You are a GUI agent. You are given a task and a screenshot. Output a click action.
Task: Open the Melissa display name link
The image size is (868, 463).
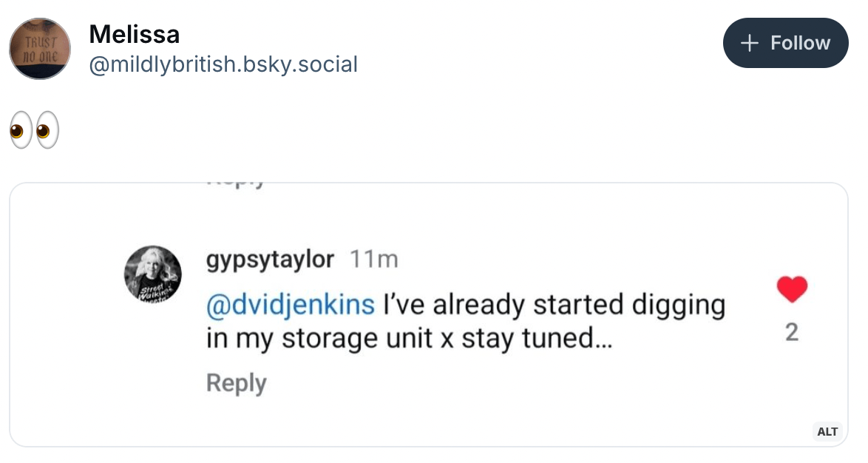pyautogui.click(x=134, y=34)
